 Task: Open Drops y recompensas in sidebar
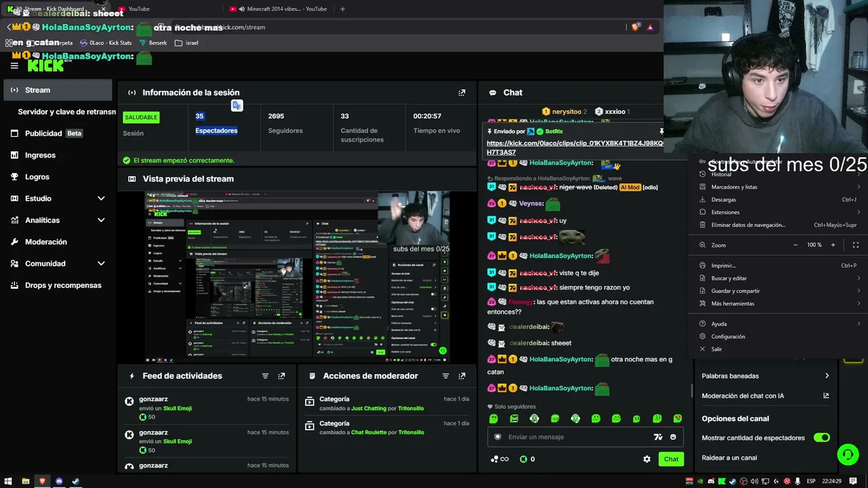58,285
